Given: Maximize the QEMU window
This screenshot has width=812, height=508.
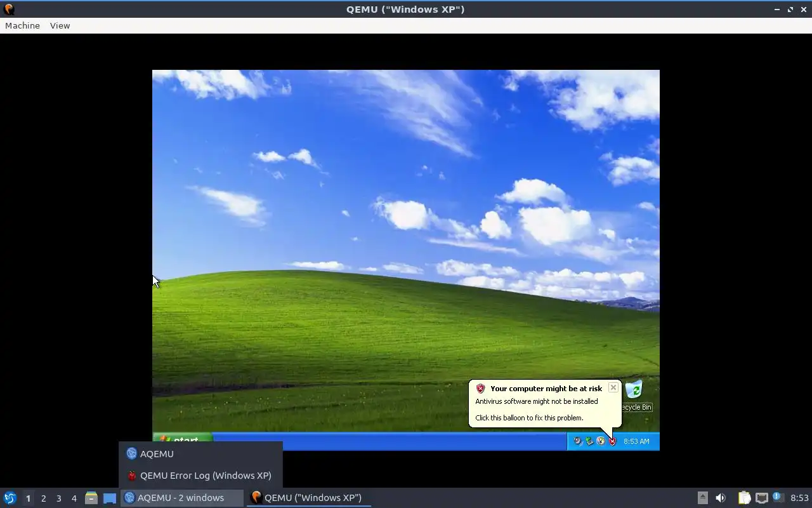Looking at the screenshot, I should [x=790, y=10].
